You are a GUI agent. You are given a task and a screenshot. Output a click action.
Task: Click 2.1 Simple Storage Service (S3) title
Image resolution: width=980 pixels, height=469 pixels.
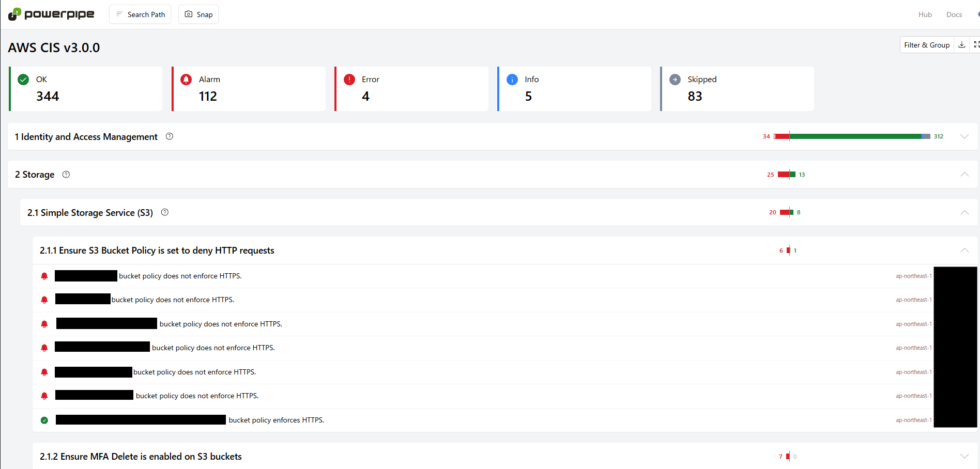90,213
